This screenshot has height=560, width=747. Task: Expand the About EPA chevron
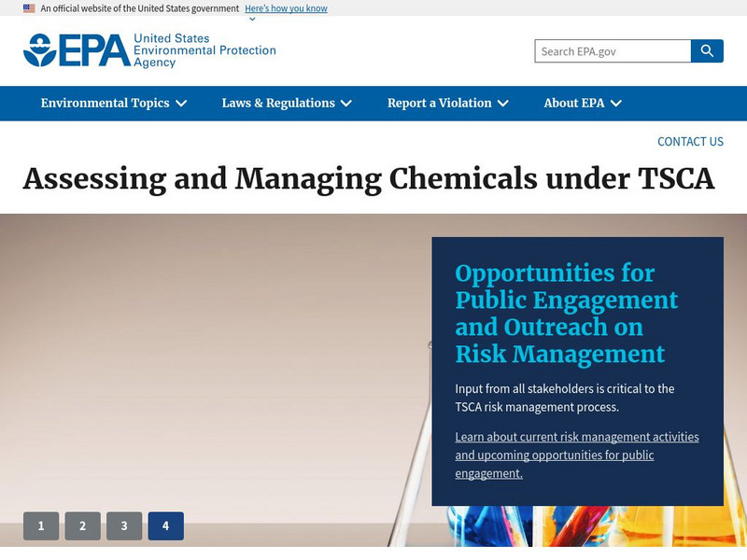616,104
